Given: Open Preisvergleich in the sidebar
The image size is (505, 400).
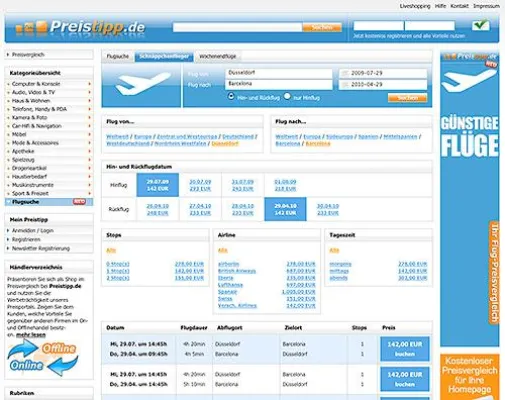Looking at the screenshot, I should (x=28, y=55).
